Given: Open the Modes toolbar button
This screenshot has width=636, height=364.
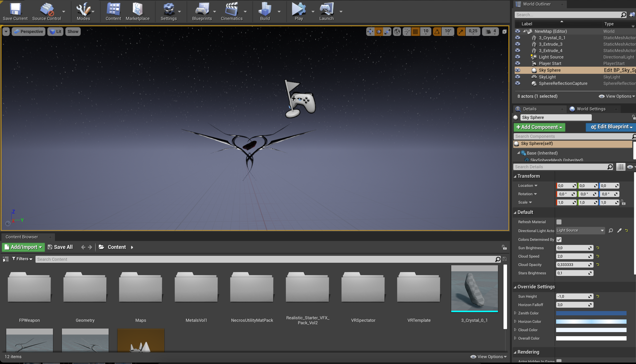Looking at the screenshot, I should tap(83, 11).
